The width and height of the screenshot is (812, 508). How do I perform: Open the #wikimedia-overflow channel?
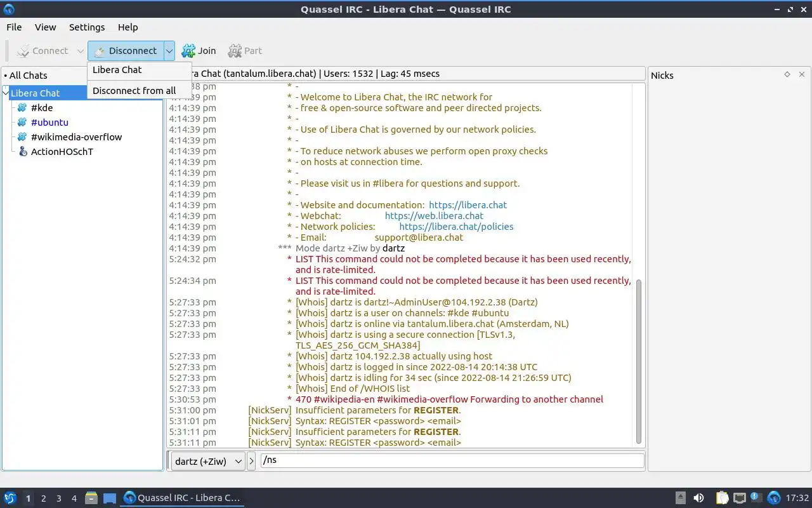click(x=76, y=137)
